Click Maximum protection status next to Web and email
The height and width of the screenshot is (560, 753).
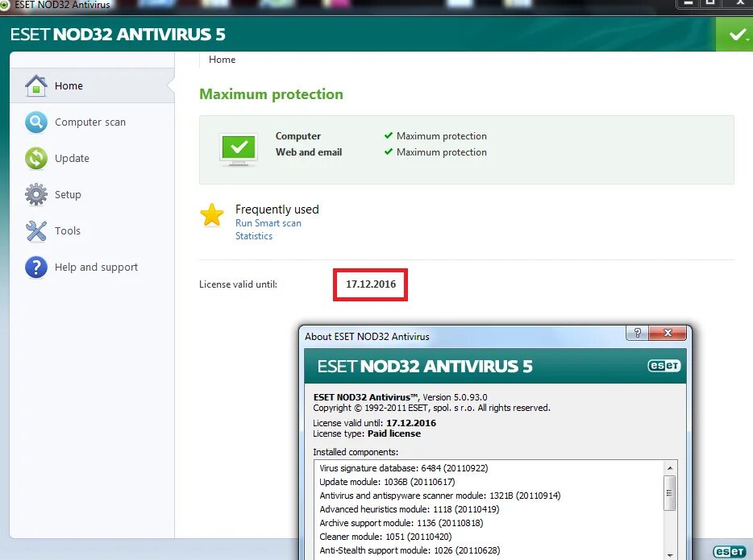(442, 152)
